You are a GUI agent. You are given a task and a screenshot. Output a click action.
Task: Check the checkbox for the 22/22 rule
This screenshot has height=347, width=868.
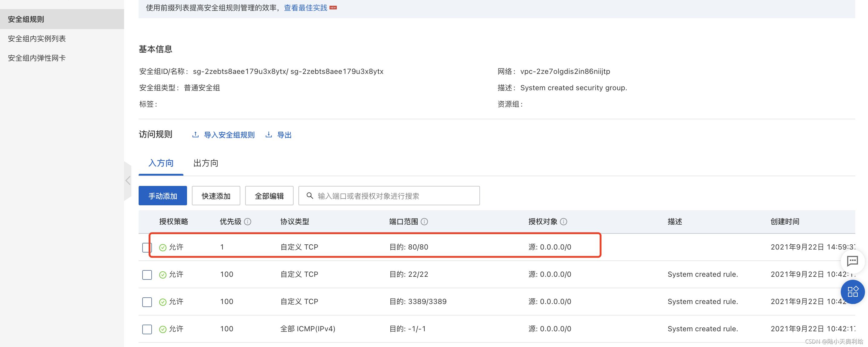147,275
